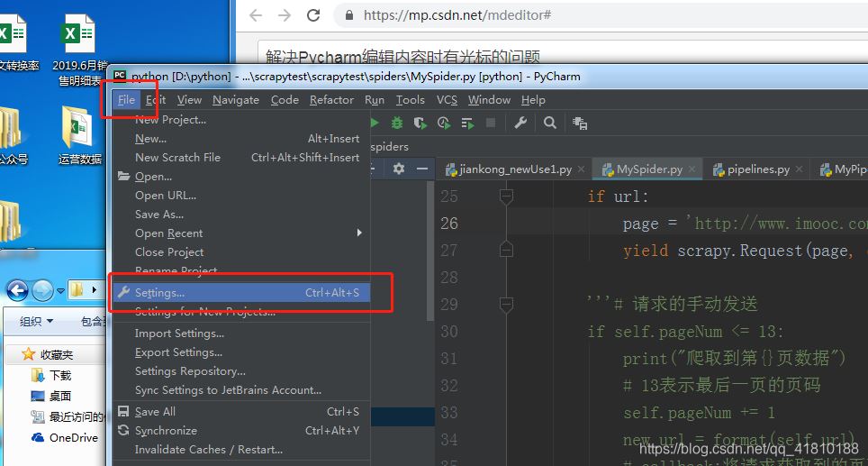Select OneDrive in Explorer sidebar
Screen dimensions: 868x466
pos(65,437)
